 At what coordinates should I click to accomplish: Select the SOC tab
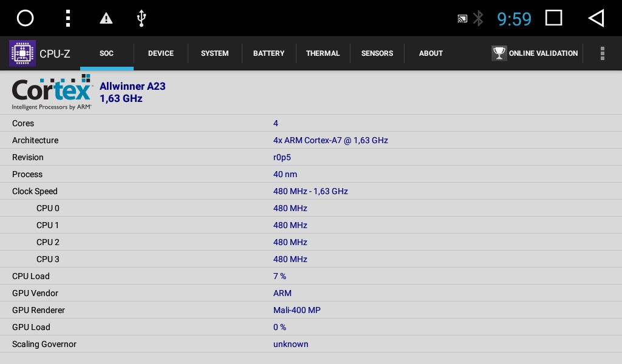(107, 53)
